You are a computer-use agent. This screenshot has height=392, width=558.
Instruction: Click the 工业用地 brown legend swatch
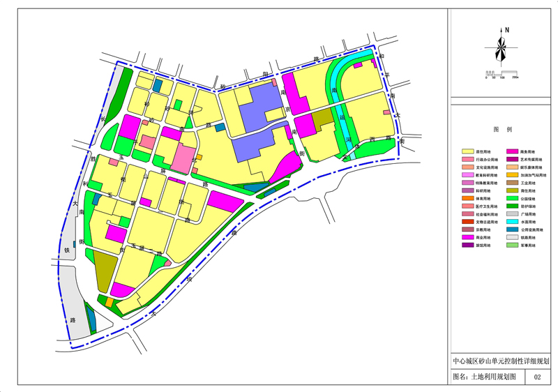click(x=512, y=183)
